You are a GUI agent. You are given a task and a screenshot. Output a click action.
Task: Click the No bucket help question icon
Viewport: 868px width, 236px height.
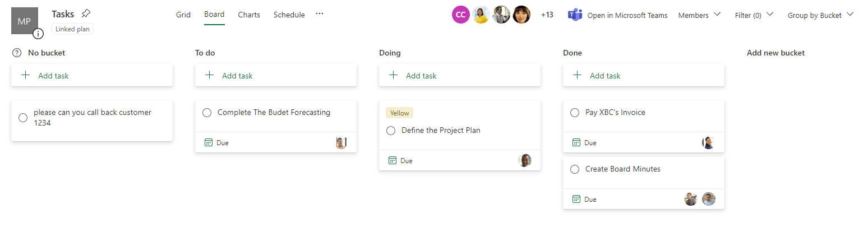point(17,53)
